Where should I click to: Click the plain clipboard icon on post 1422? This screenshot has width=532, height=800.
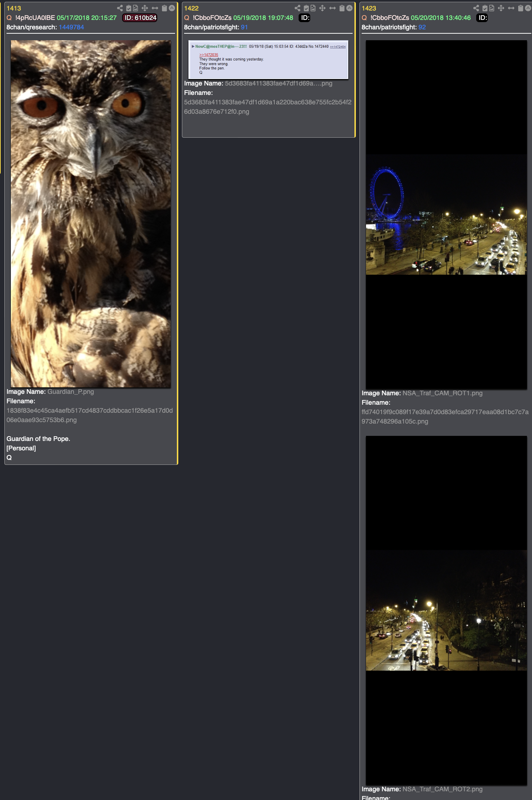[x=342, y=8]
